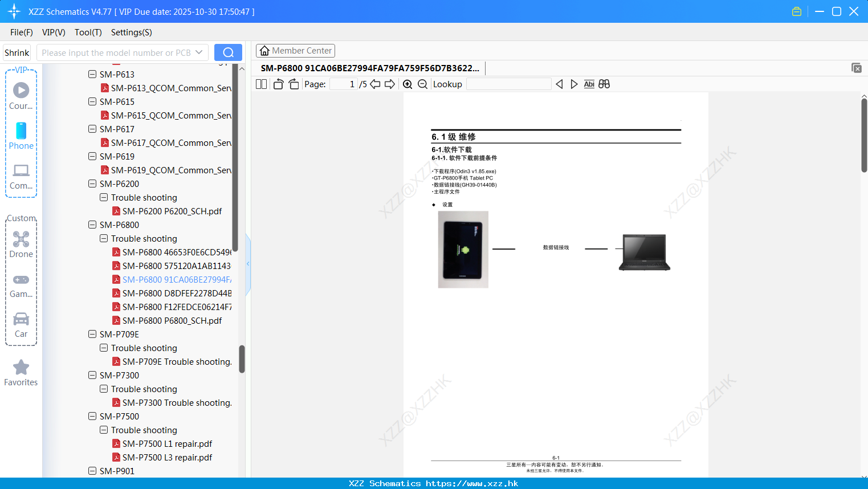The width and height of the screenshot is (868, 489).
Task: Collapse the SM-P6800 tree node
Action: click(92, 225)
